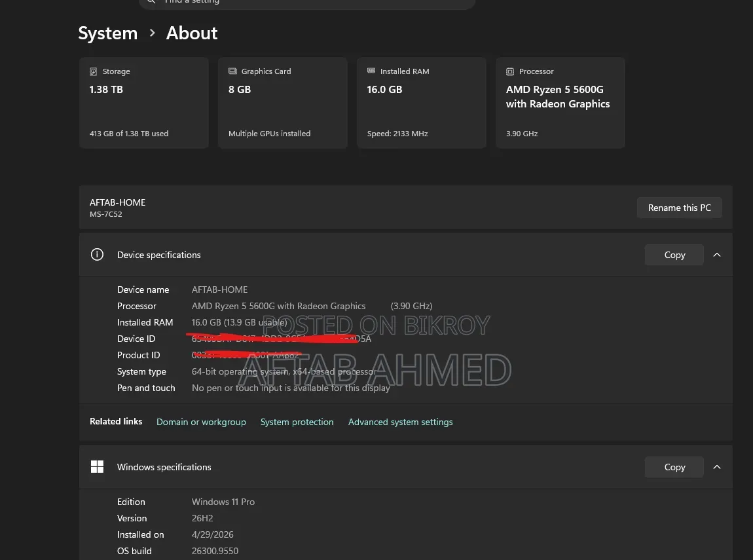This screenshot has height=560, width=753.
Task: Open the Graphics Card 8 GB card
Action: (283, 103)
